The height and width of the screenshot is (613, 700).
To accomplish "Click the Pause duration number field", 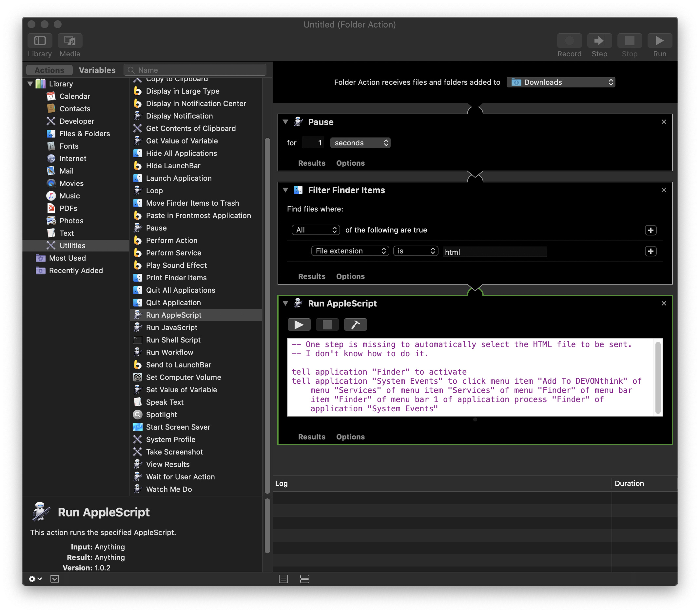I will [x=313, y=143].
